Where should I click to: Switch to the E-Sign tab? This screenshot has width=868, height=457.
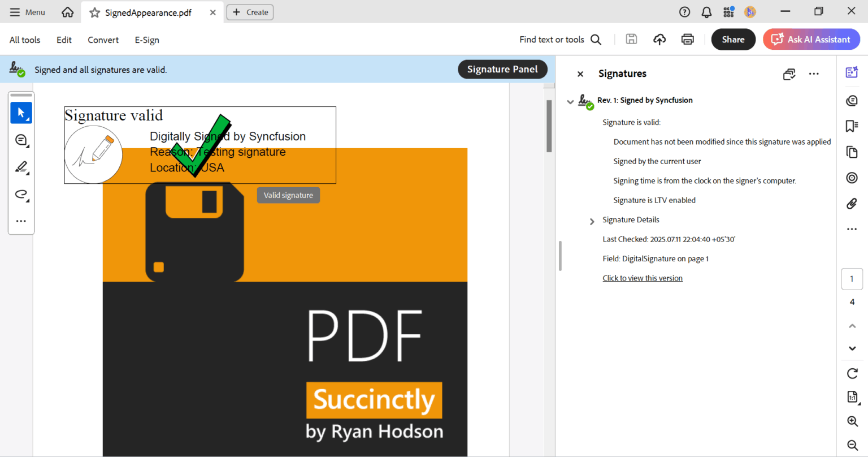point(146,40)
